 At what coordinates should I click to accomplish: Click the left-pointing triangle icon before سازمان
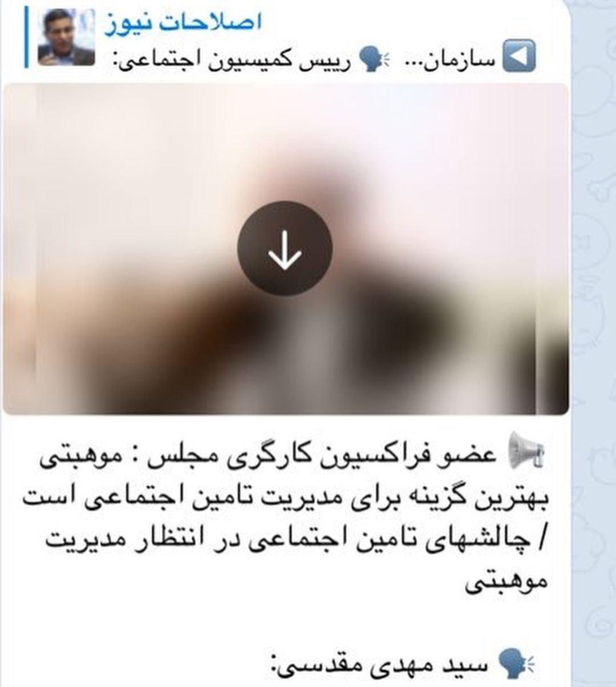(518, 55)
